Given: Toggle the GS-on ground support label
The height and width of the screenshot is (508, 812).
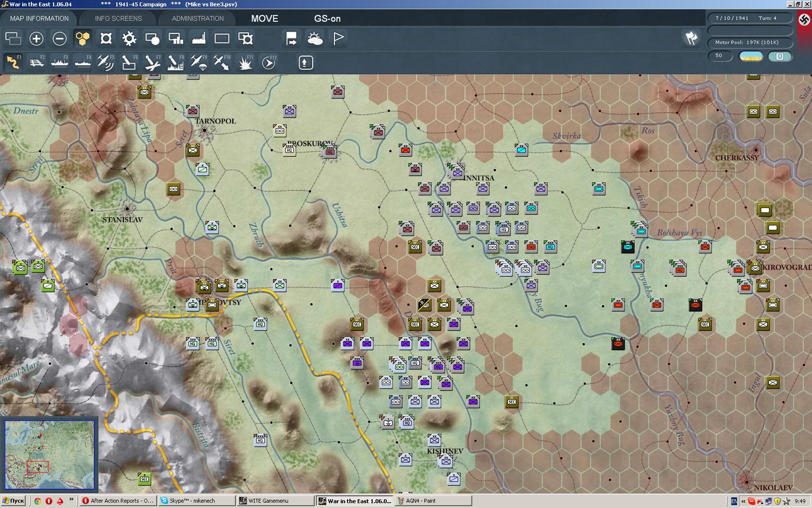Looking at the screenshot, I should [x=327, y=18].
